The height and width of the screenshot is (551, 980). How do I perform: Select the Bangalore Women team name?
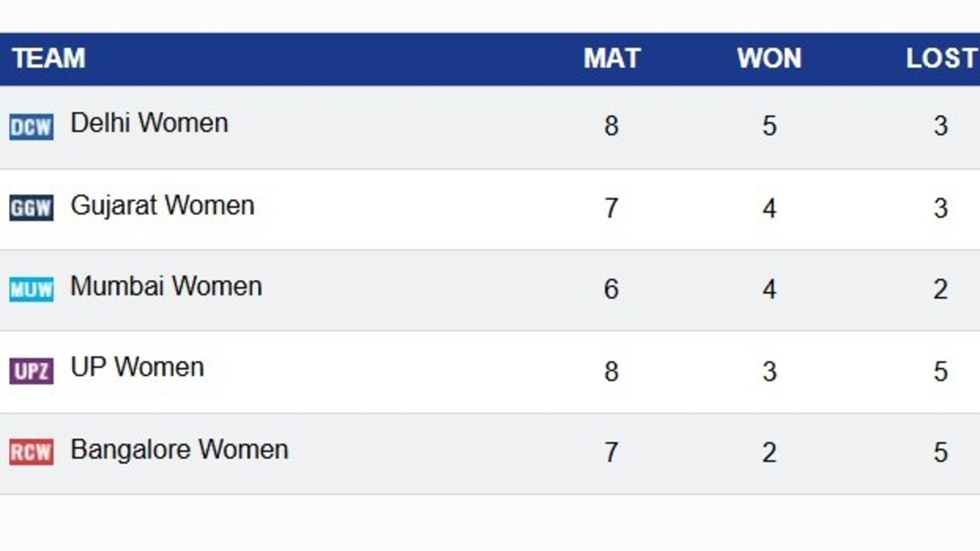pyautogui.click(x=179, y=450)
